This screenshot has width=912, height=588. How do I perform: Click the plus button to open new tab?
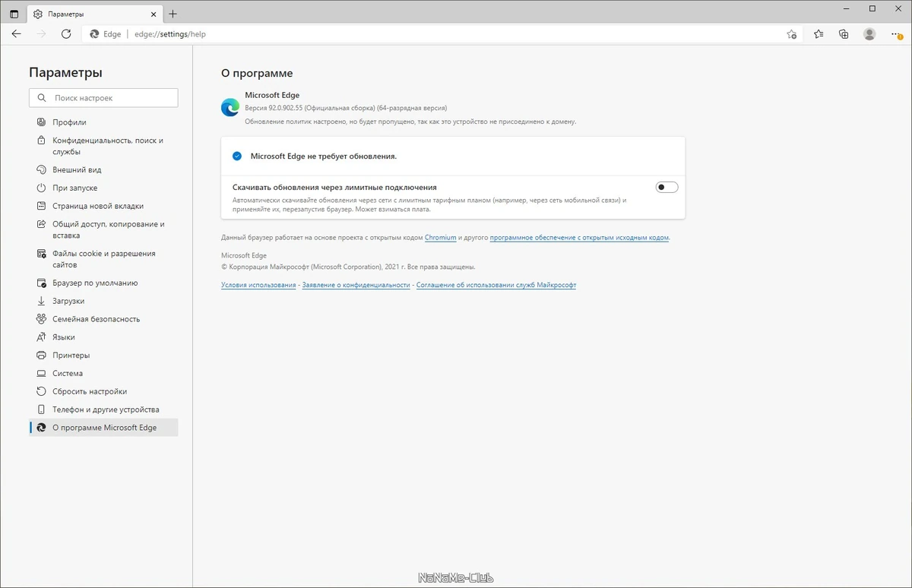coord(173,14)
